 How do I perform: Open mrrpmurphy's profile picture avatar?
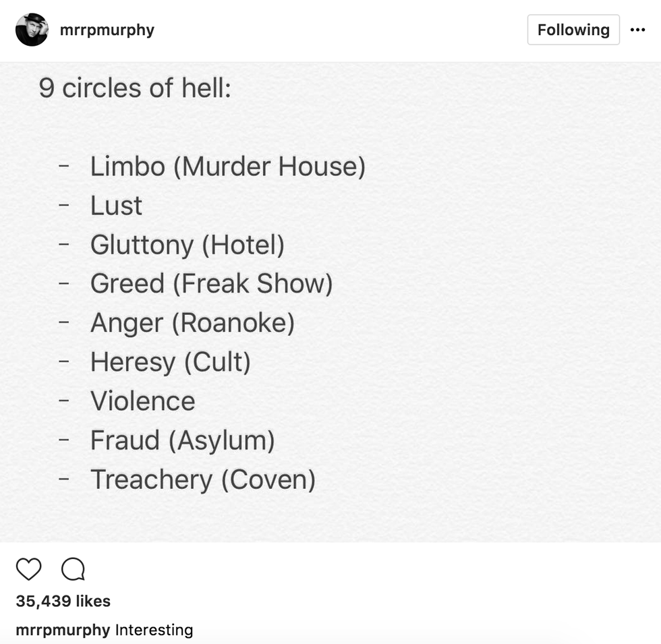32,30
